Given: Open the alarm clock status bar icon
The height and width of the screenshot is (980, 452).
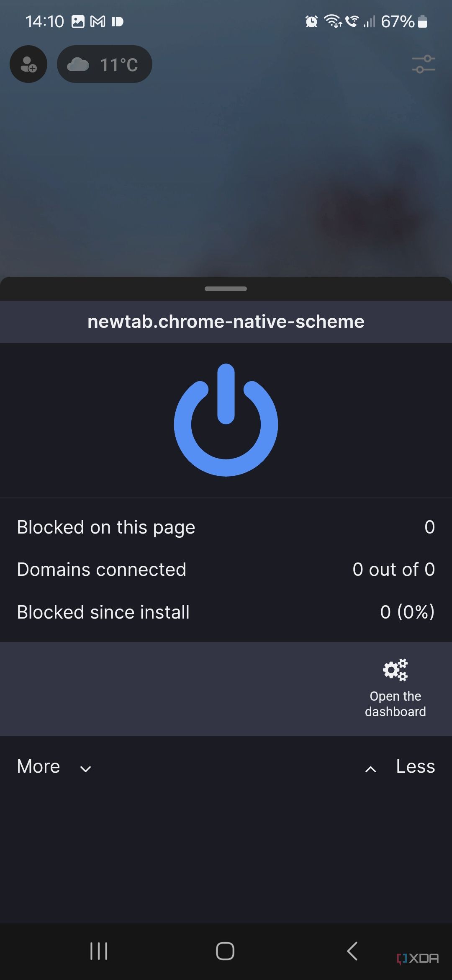Looking at the screenshot, I should [311, 21].
